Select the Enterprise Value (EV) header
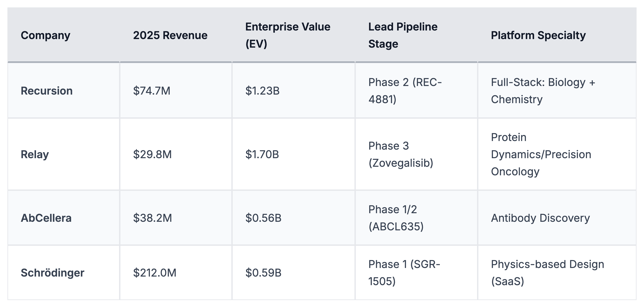This screenshot has height=308, width=644. [x=287, y=35]
